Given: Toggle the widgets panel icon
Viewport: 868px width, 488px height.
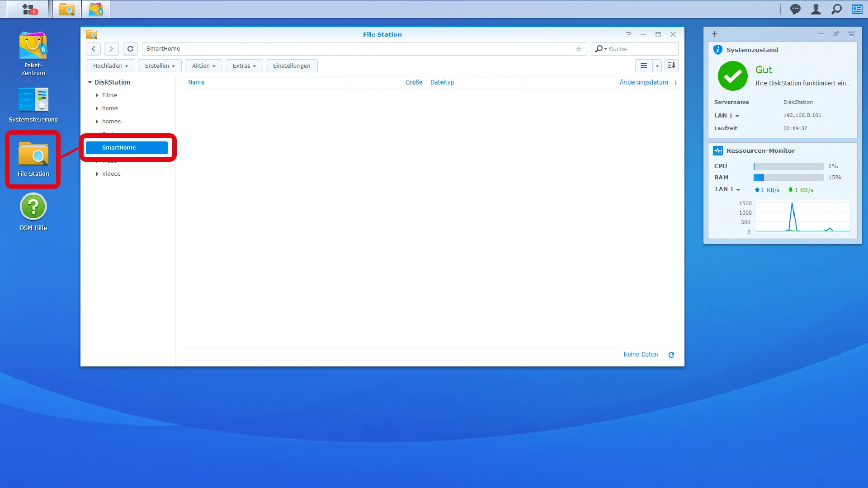Looking at the screenshot, I should tap(857, 9).
